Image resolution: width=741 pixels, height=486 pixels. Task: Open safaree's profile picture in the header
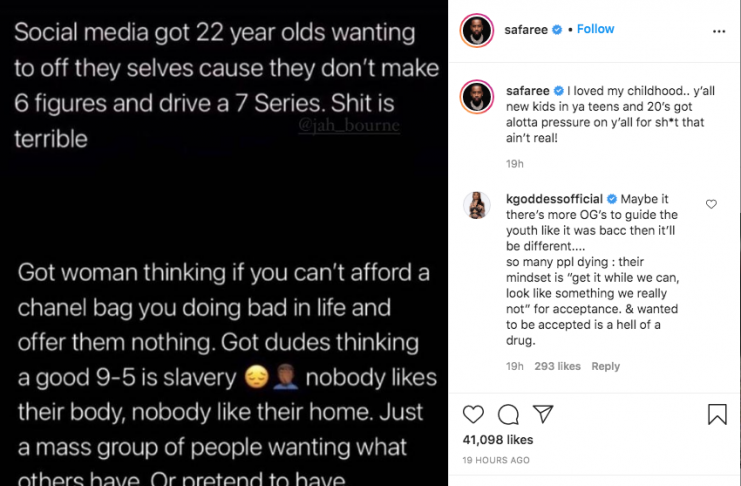(x=475, y=30)
